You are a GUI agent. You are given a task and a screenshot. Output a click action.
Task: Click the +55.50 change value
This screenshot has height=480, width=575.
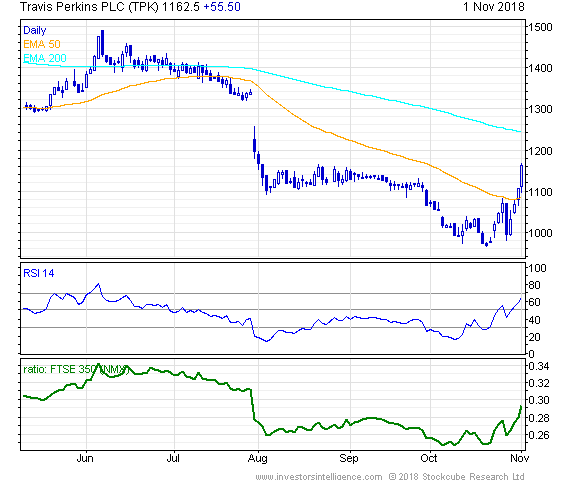222,7
